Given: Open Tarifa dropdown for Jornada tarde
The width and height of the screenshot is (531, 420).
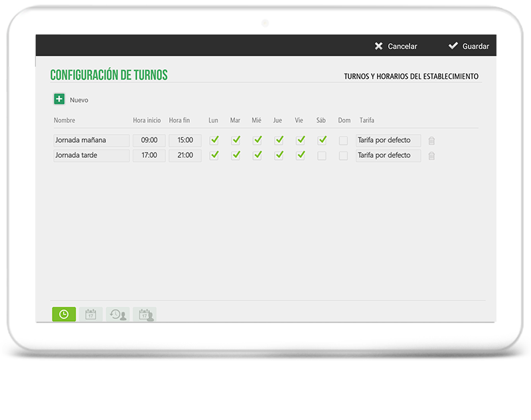Looking at the screenshot, I should [x=388, y=155].
